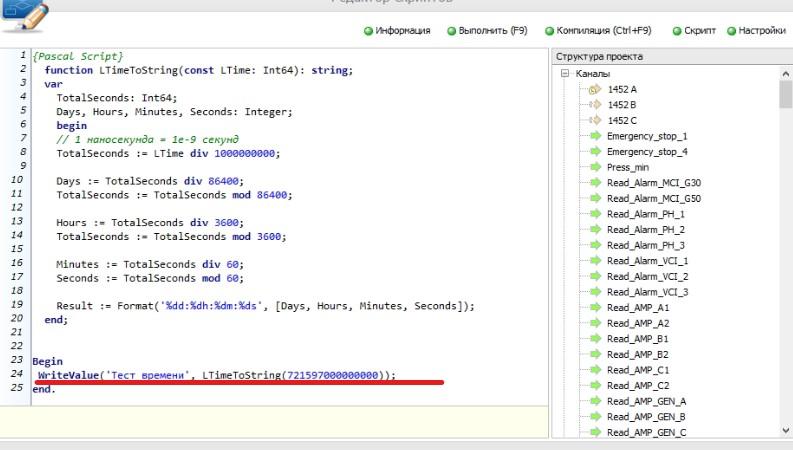Select Read_AMP_B2 channel label
The width and height of the screenshot is (793, 450).
coord(638,355)
